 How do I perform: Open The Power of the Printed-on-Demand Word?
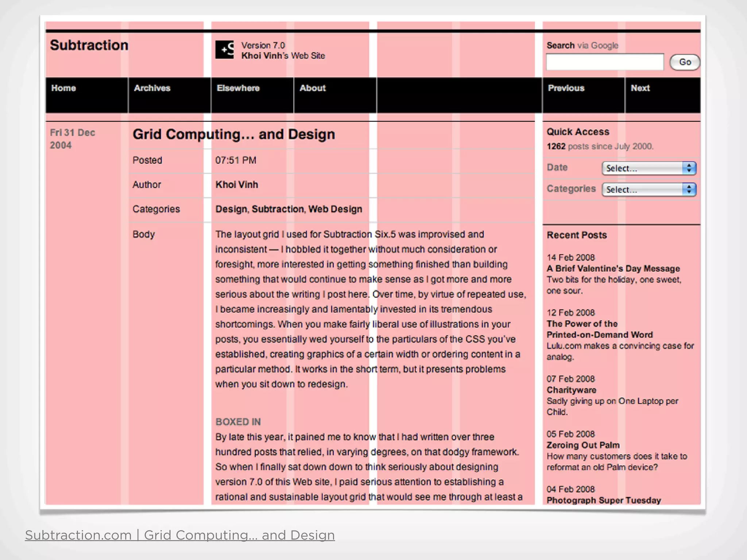click(600, 329)
